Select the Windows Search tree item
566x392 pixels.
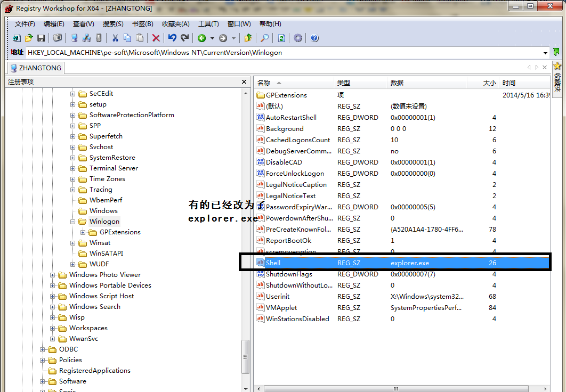tap(94, 307)
